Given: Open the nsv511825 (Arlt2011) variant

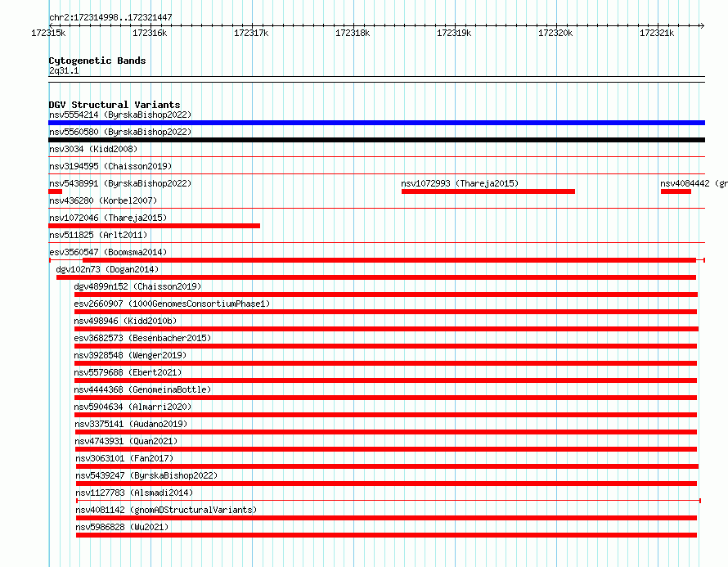Looking at the screenshot, I should pos(98,235).
